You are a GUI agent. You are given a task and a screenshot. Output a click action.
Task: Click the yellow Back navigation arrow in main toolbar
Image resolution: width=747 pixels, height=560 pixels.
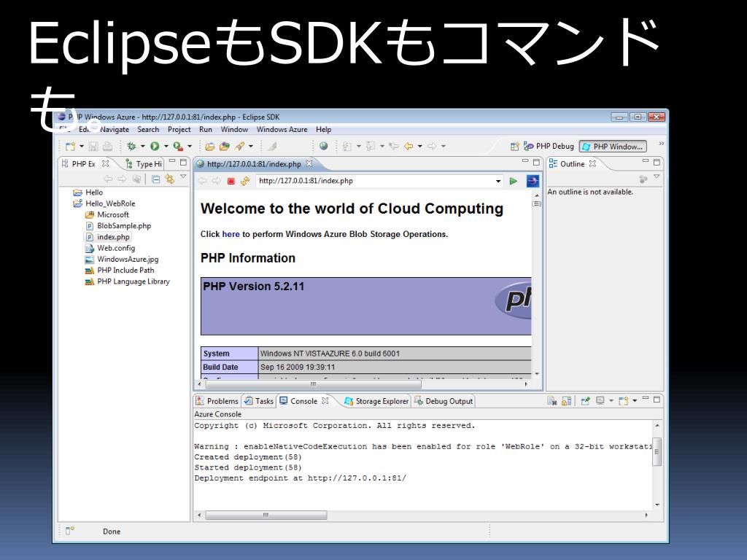pos(409,146)
